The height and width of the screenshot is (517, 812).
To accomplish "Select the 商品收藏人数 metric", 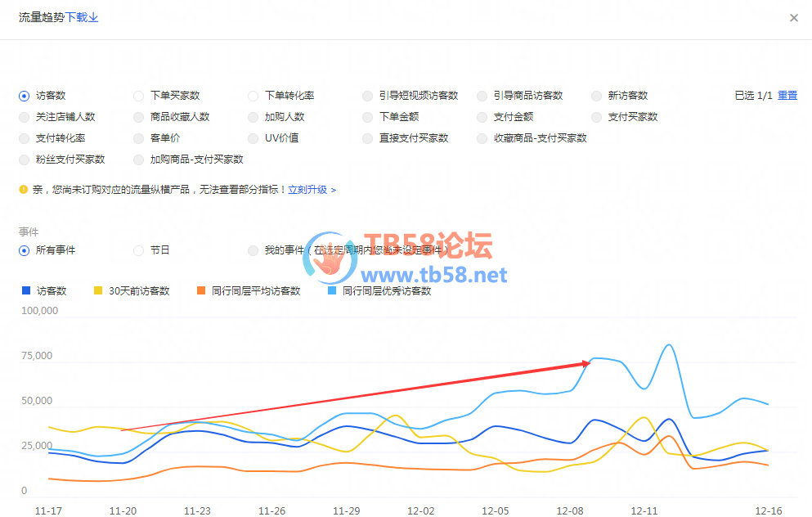I will tap(139, 117).
